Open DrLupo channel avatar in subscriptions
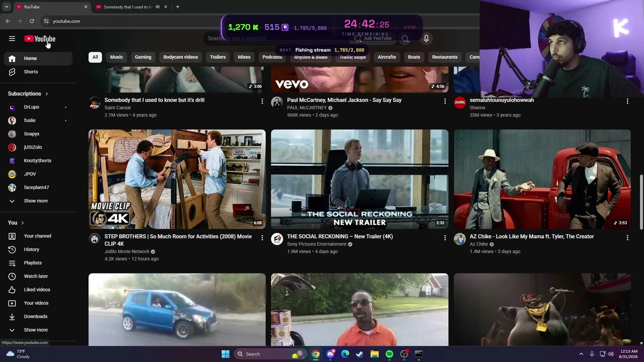The width and height of the screenshot is (644, 362). tap(12, 107)
